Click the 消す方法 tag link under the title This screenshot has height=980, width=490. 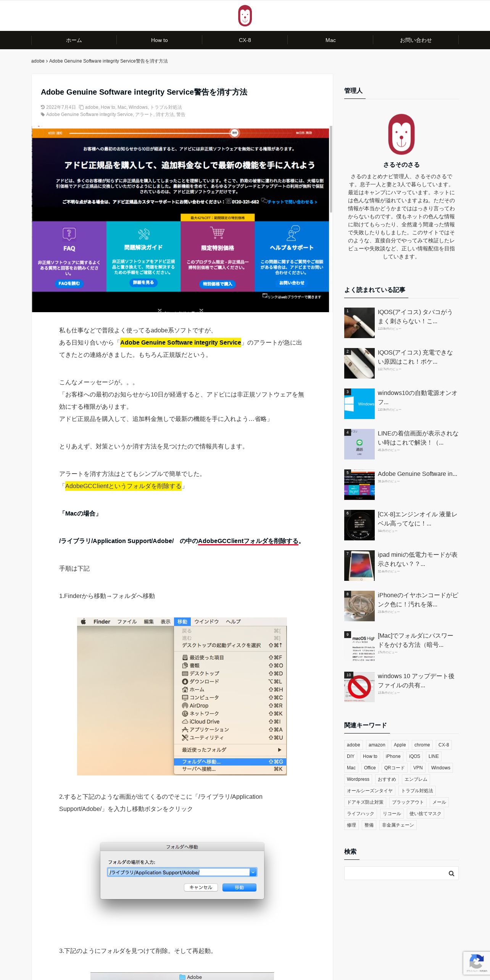click(164, 114)
